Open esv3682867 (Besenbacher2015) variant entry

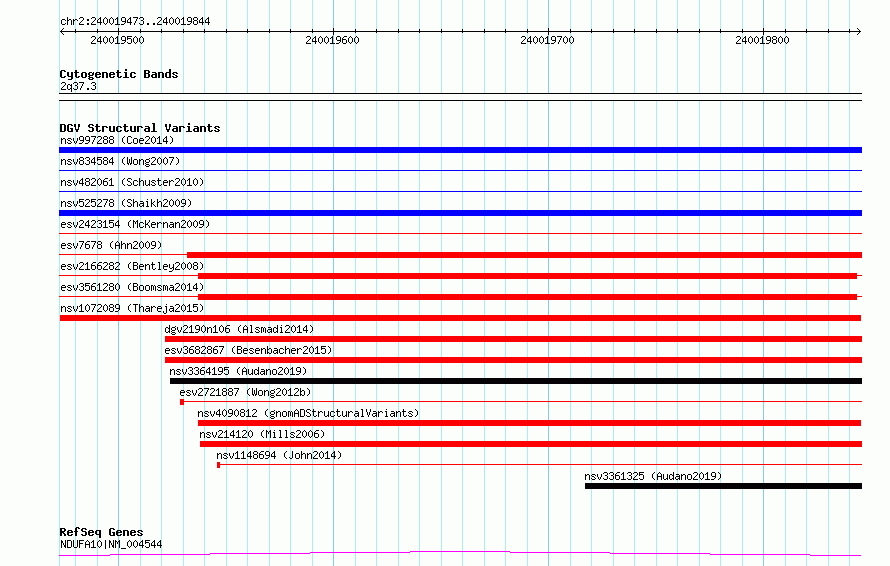click(x=248, y=350)
